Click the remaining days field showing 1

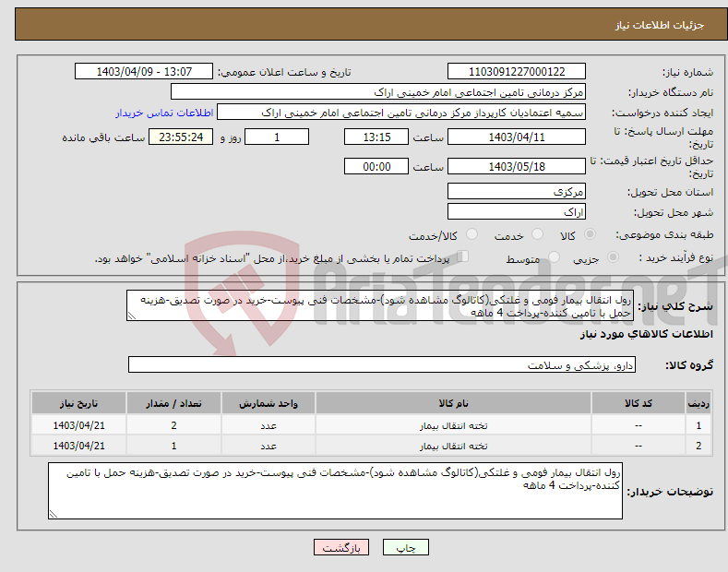(x=277, y=137)
